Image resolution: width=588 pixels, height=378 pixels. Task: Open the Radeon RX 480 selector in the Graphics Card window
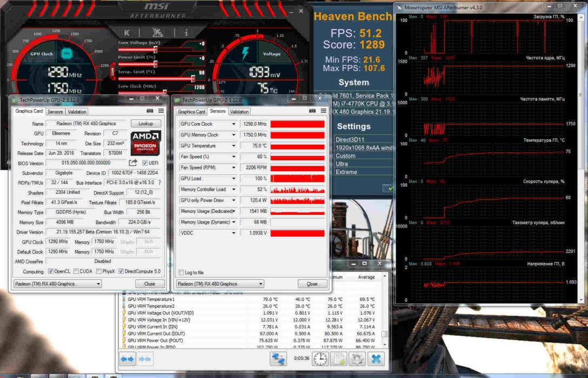57,283
